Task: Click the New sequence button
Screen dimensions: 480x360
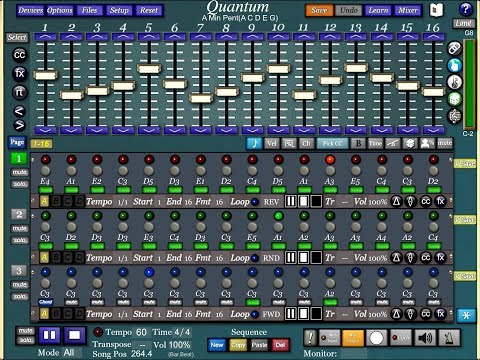Action: 217,345
